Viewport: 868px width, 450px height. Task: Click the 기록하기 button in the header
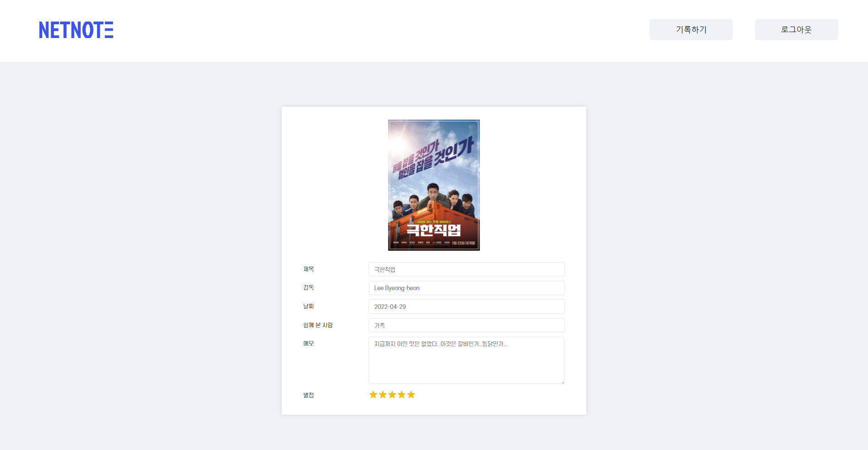point(691,29)
